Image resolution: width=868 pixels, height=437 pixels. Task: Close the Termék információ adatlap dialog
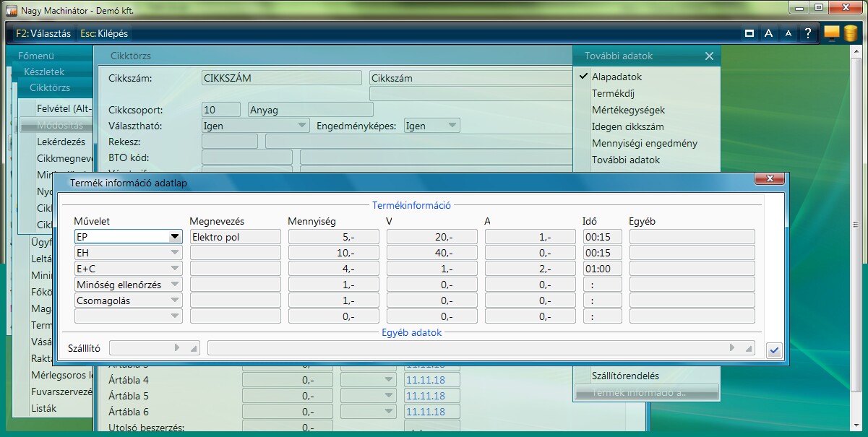(770, 179)
